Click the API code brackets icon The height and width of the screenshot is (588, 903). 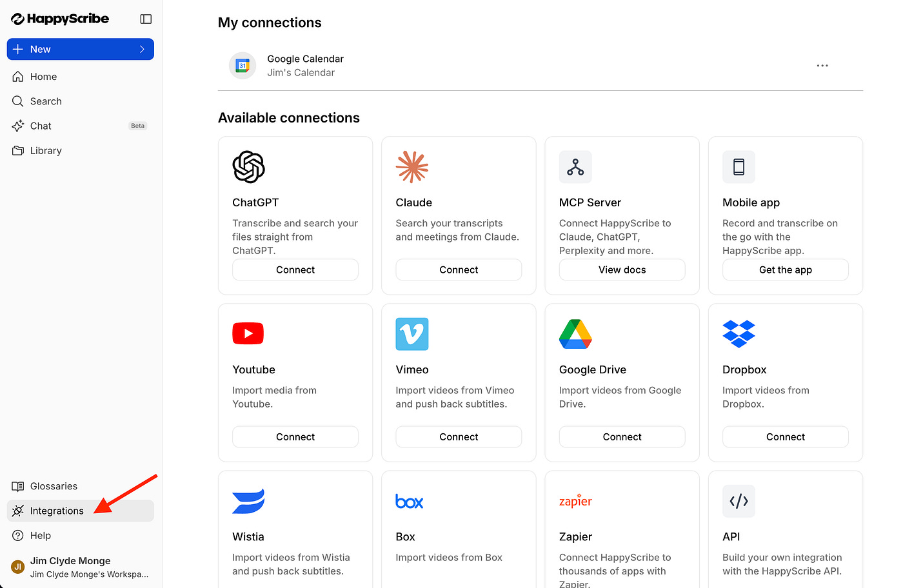point(739,501)
